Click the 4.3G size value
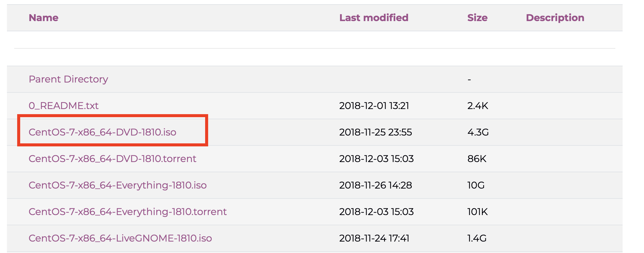 pos(478,132)
